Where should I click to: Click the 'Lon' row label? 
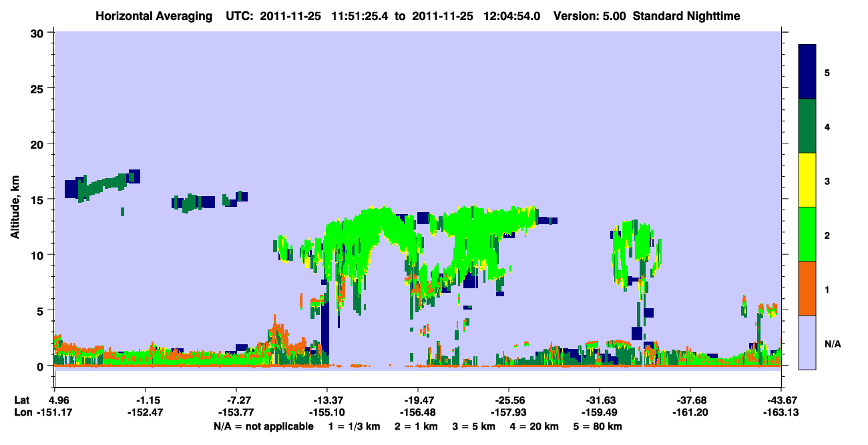point(23,413)
